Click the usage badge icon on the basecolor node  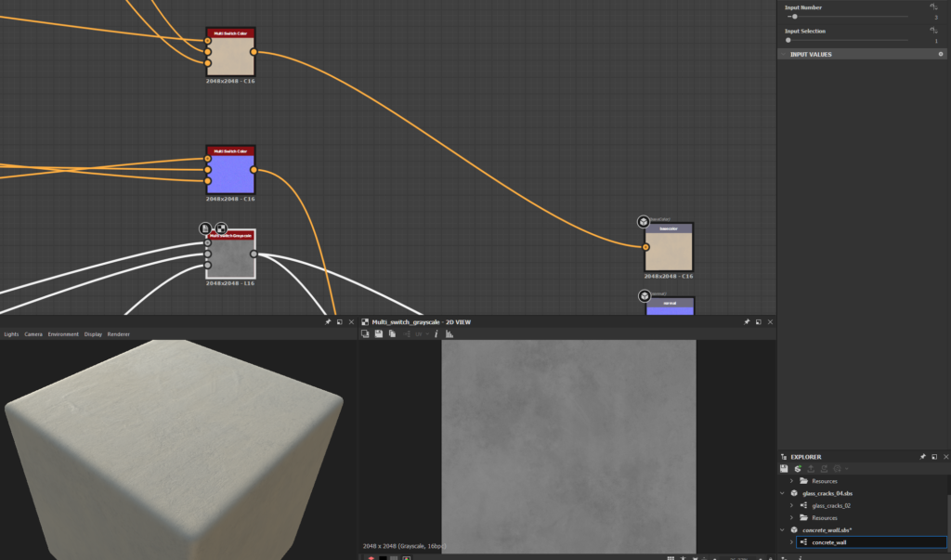coord(644,221)
